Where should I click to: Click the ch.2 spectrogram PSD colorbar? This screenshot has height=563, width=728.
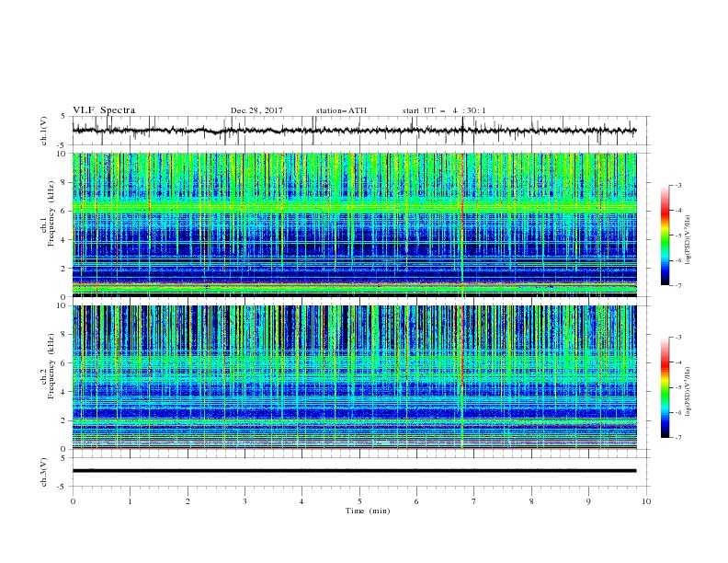point(665,387)
